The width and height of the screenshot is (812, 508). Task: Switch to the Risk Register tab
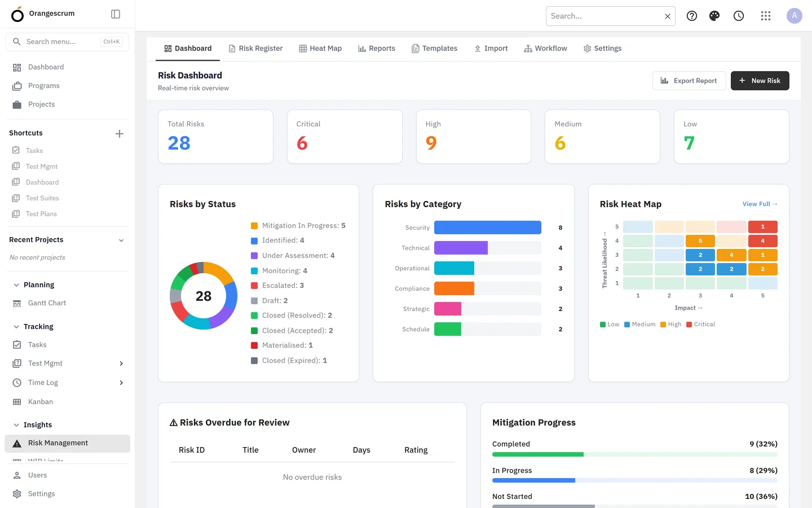tap(255, 49)
